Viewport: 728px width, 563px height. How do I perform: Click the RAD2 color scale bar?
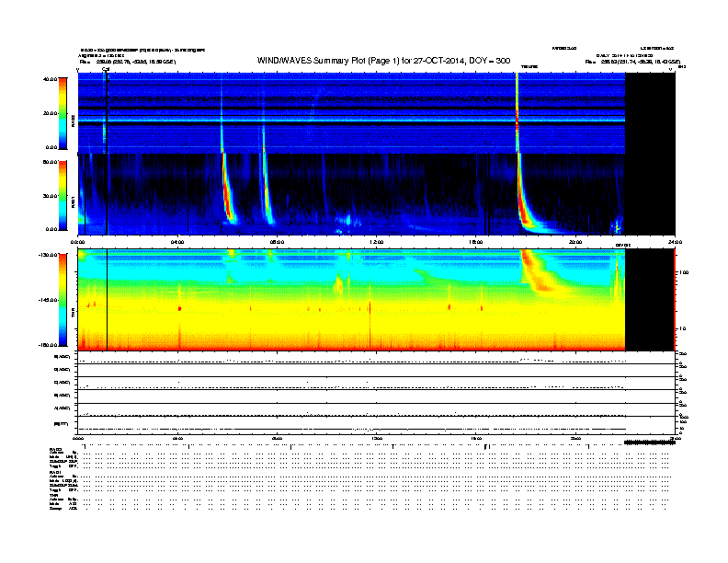click(63, 113)
